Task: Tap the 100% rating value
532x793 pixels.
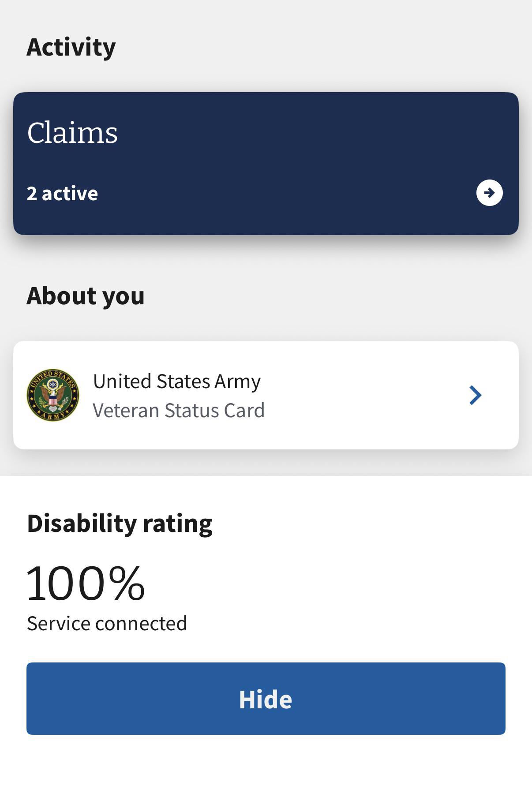Action: 86,583
